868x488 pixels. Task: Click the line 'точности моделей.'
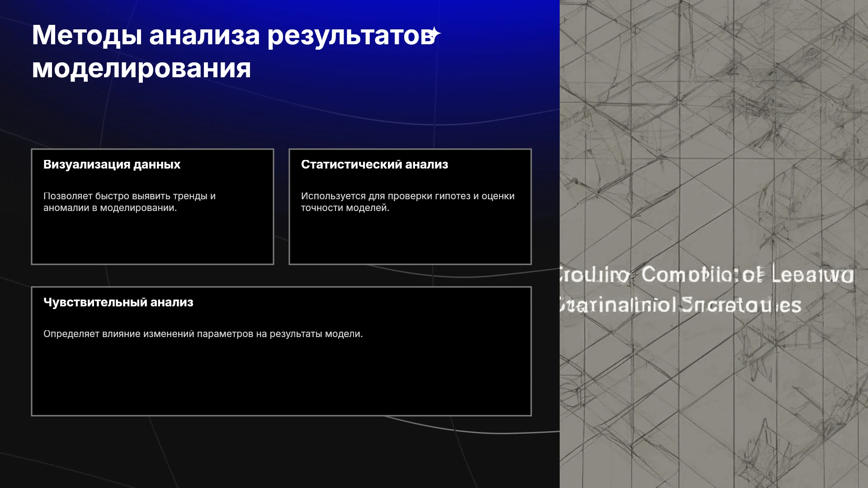click(345, 208)
